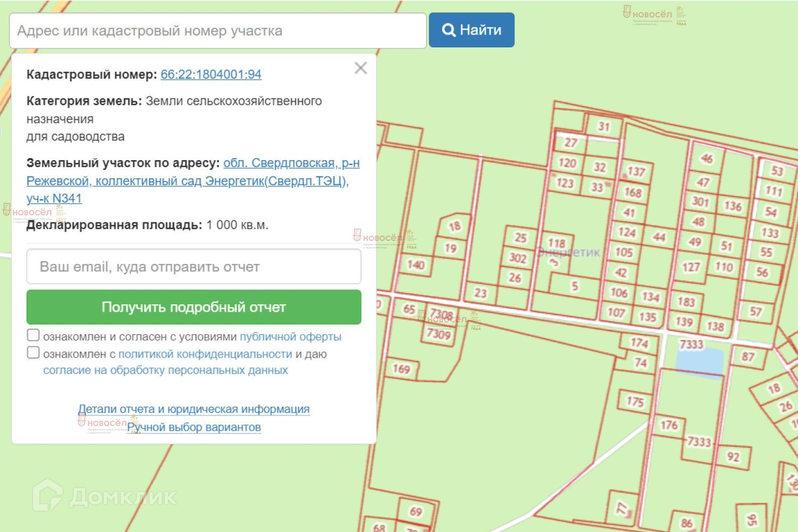
Task: Select parcel 124 on the map
Action: (x=627, y=232)
